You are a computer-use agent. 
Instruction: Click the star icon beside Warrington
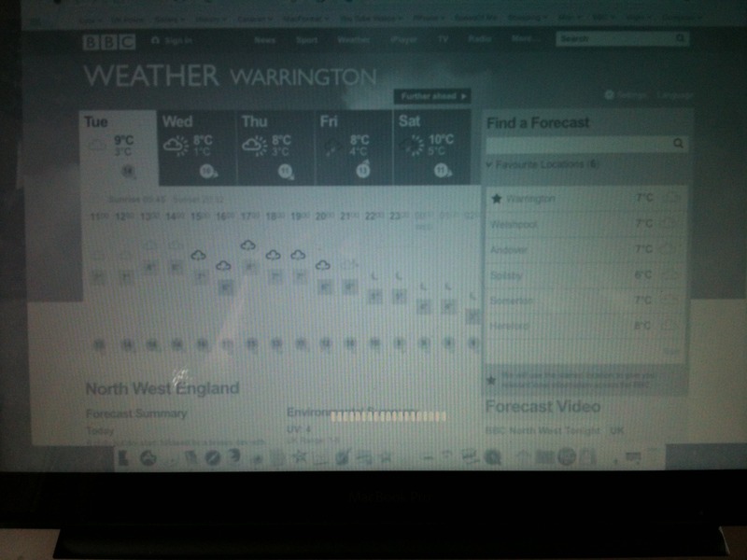(497, 199)
